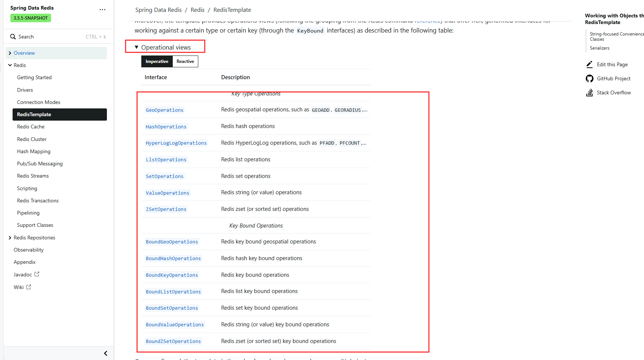The image size is (644, 360).
Task: Click the Spring Data Redis breadcrumb
Action: click(x=158, y=10)
